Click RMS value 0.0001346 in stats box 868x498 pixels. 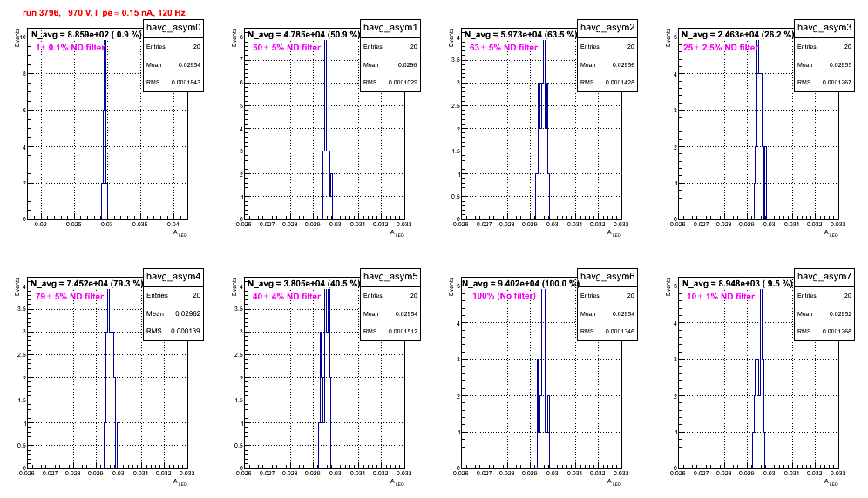pyautogui.click(x=620, y=332)
